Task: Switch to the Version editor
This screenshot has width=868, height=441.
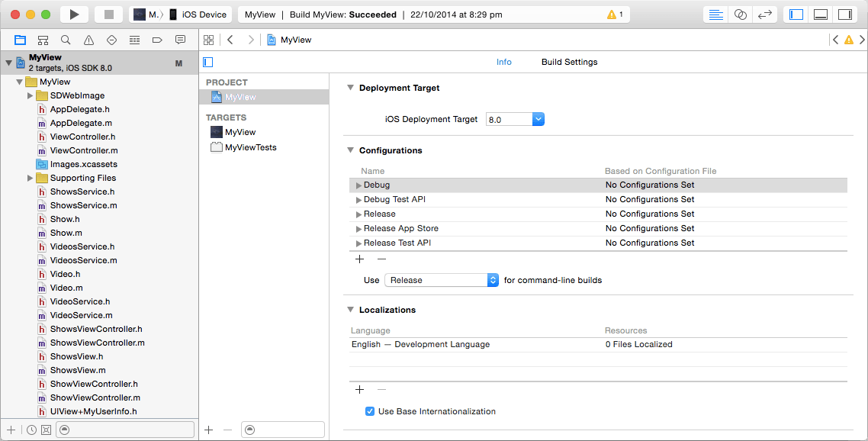Action: pos(764,14)
